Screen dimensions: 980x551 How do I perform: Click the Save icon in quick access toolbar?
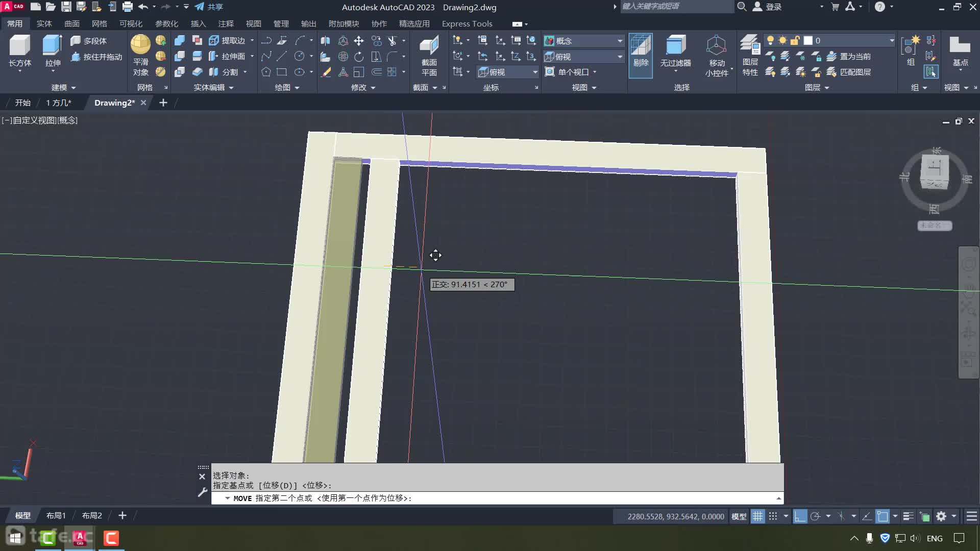coord(66,7)
